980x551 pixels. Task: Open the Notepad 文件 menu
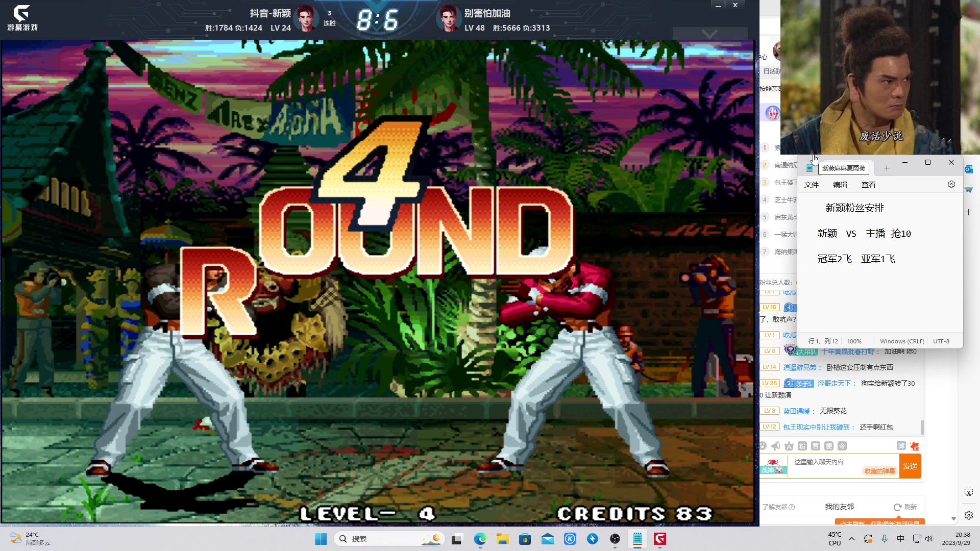click(x=812, y=185)
